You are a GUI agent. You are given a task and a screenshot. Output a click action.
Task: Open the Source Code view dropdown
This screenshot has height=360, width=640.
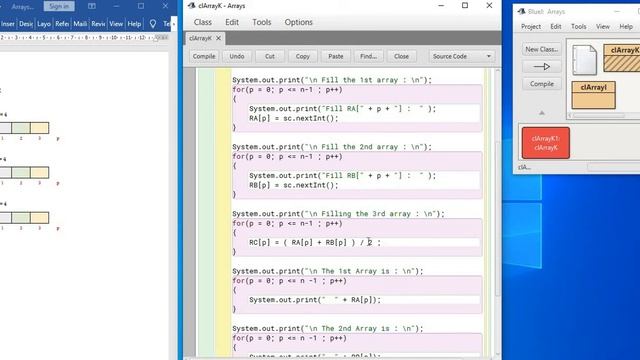click(x=462, y=56)
